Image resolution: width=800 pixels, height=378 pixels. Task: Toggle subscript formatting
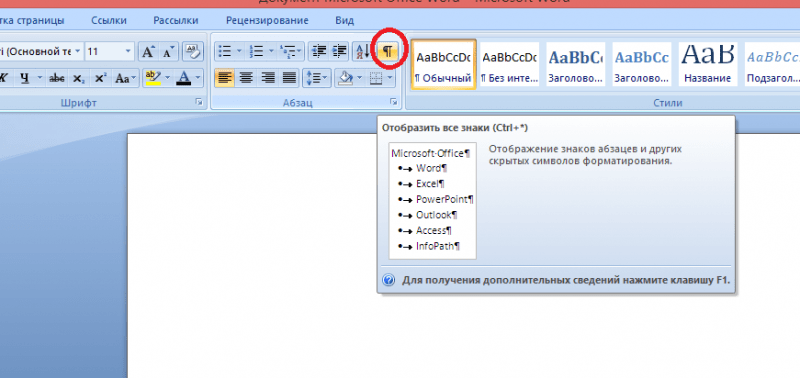79,78
